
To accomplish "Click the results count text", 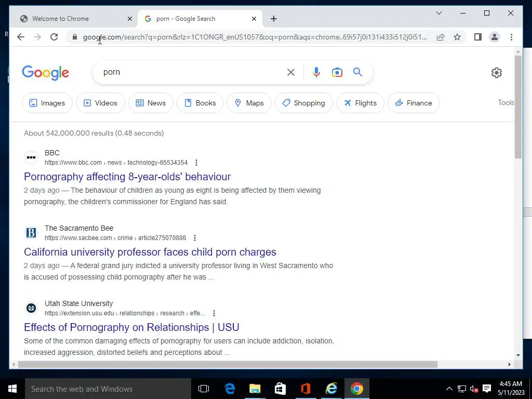I will click(94, 133).
